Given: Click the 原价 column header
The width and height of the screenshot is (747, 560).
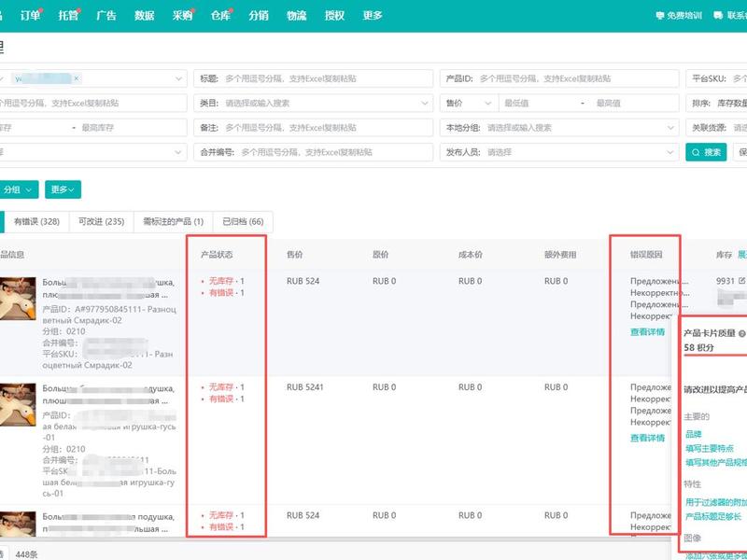Looking at the screenshot, I should (x=380, y=255).
